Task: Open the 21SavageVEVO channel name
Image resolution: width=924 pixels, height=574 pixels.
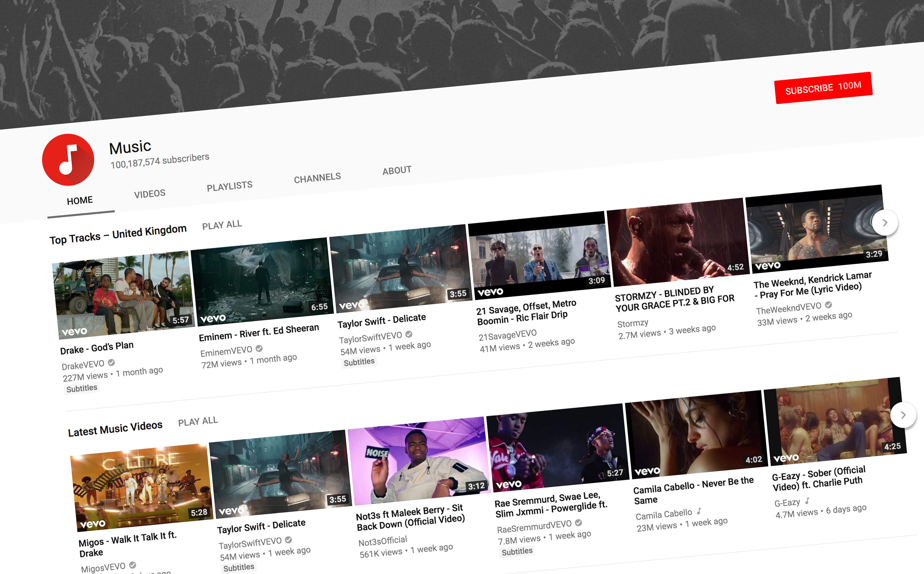Action: [507, 335]
